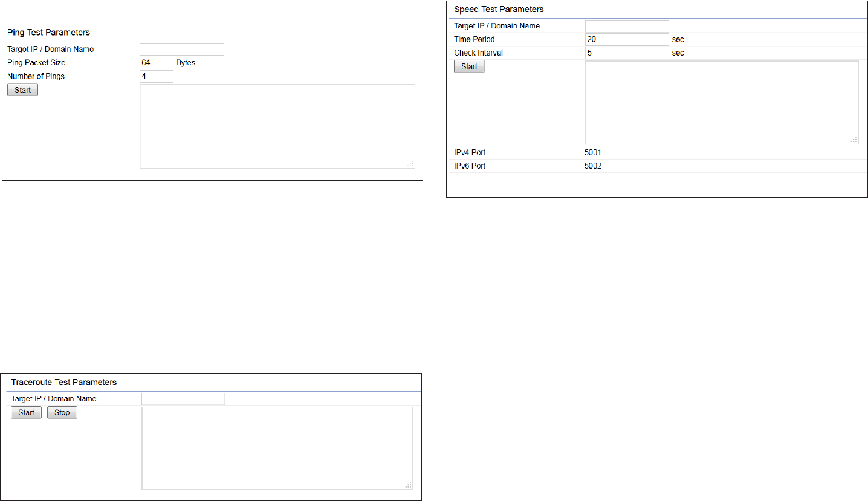Click the Speed Test results text area

[722, 103]
